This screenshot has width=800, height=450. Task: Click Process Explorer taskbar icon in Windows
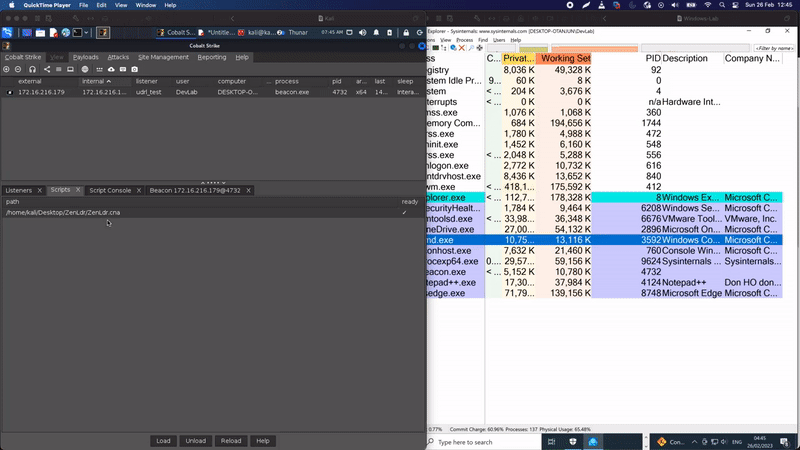593,442
